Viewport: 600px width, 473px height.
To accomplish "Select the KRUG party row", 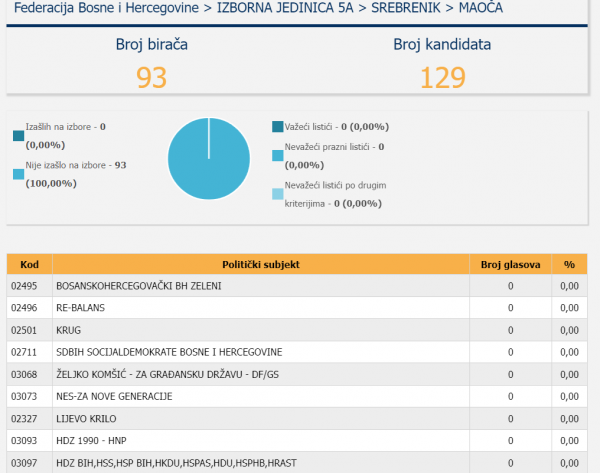I will click(x=297, y=330).
